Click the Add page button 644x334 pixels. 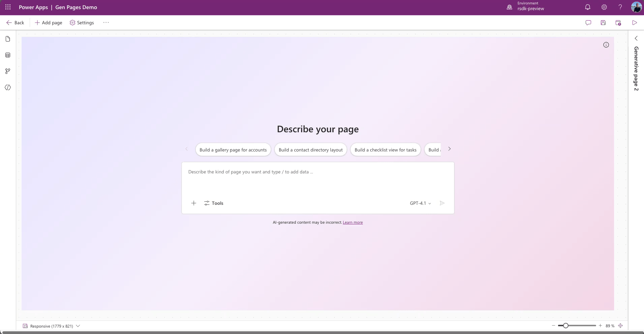[x=48, y=23]
